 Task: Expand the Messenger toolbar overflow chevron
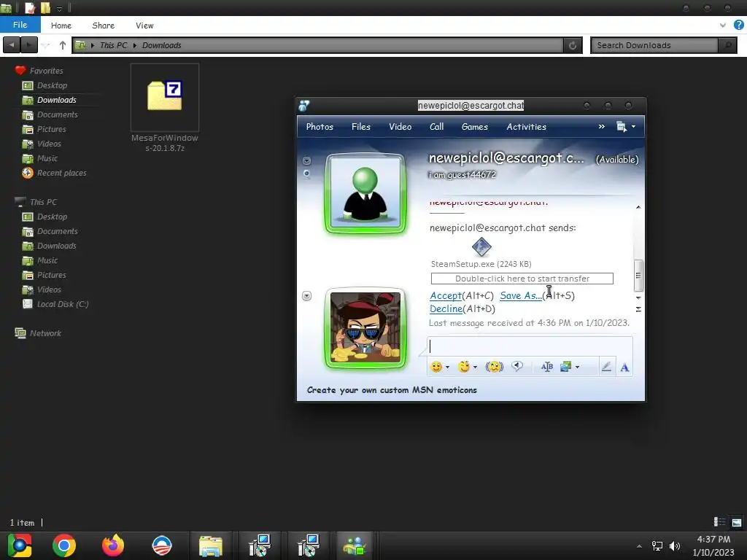[x=602, y=127]
